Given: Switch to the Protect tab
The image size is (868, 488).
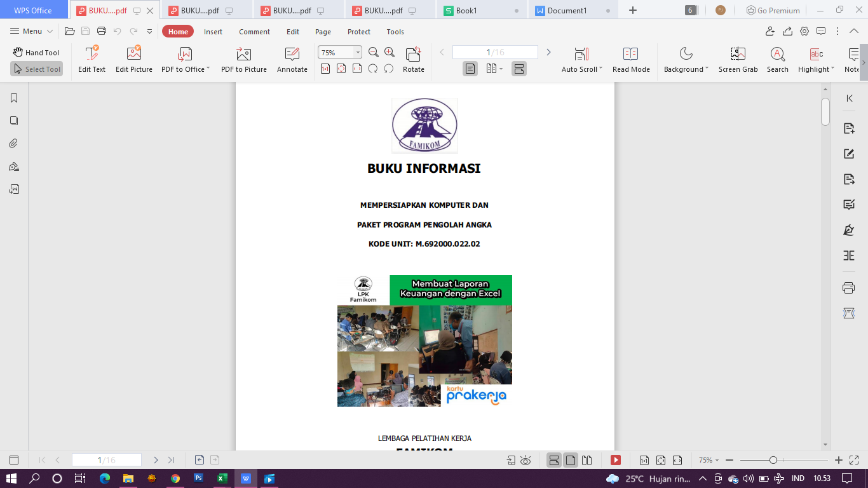Looking at the screenshot, I should pos(359,32).
